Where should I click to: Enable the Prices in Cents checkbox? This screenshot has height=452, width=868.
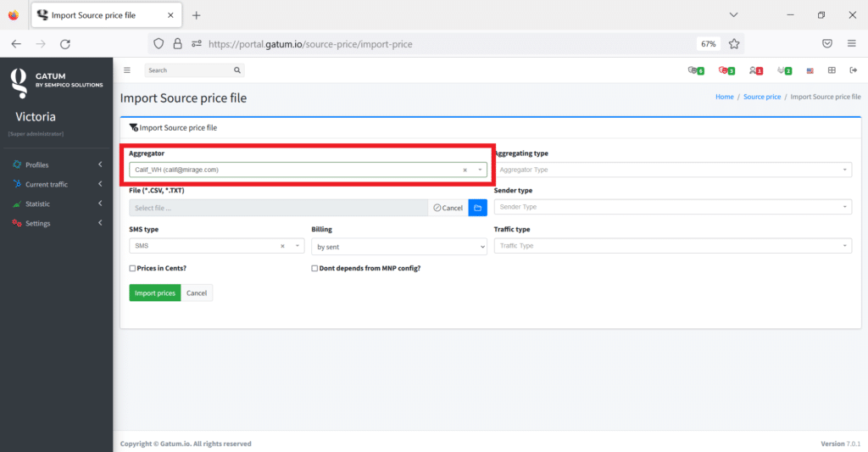coord(132,268)
